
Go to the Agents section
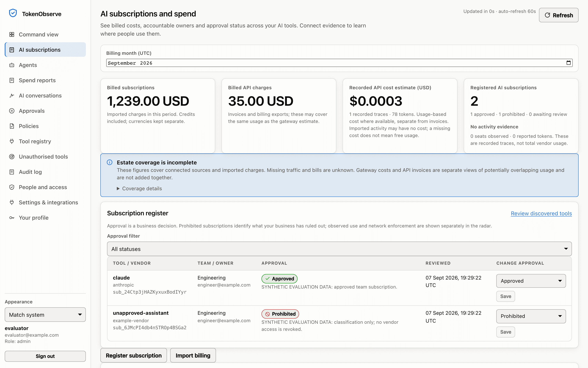click(45, 65)
